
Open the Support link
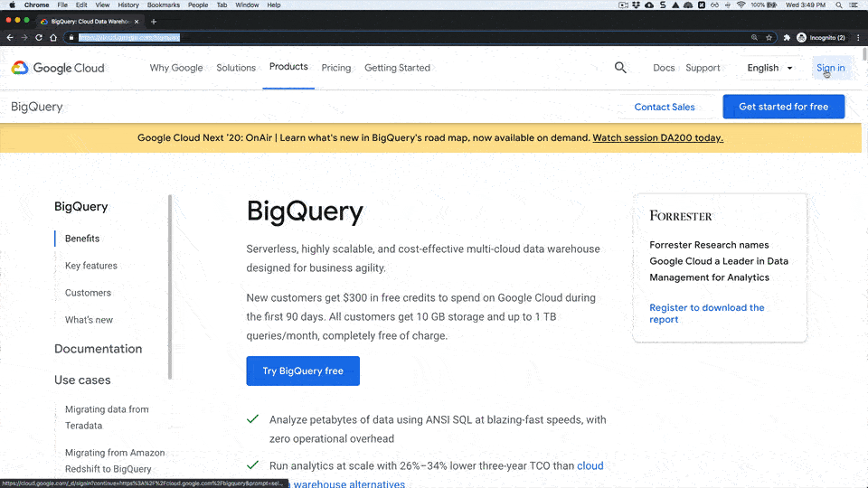click(703, 68)
